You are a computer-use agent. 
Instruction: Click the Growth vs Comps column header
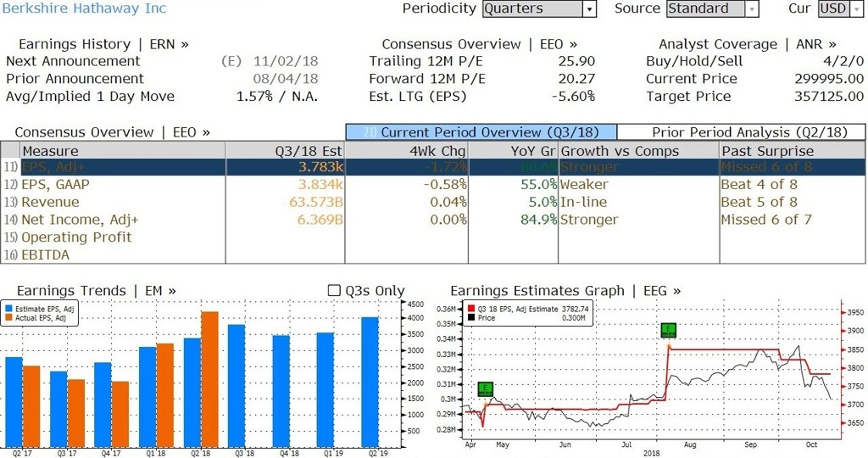click(x=639, y=151)
